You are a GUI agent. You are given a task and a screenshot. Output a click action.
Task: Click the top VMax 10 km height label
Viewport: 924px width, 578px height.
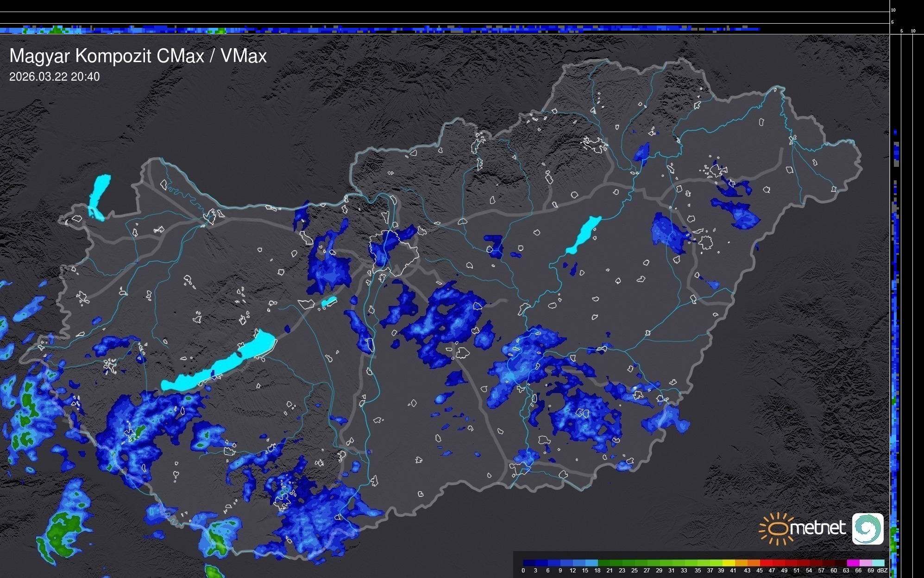pyautogui.click(x=893, y=10)
